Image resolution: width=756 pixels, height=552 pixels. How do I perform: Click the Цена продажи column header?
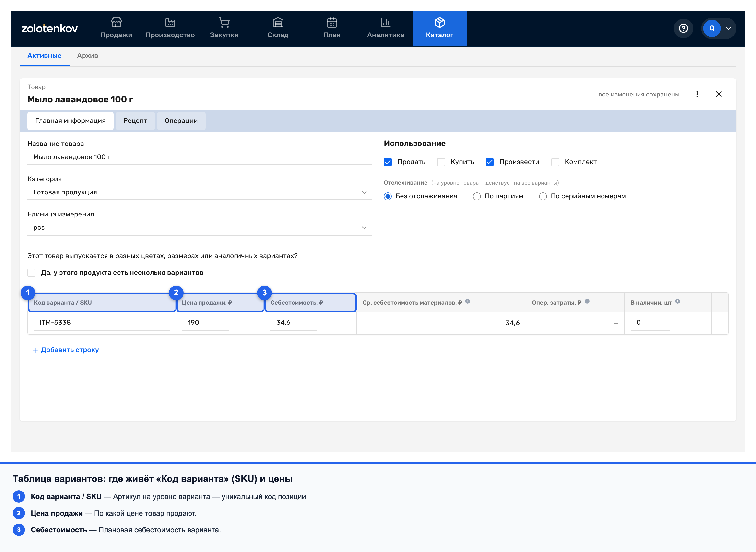220,303
